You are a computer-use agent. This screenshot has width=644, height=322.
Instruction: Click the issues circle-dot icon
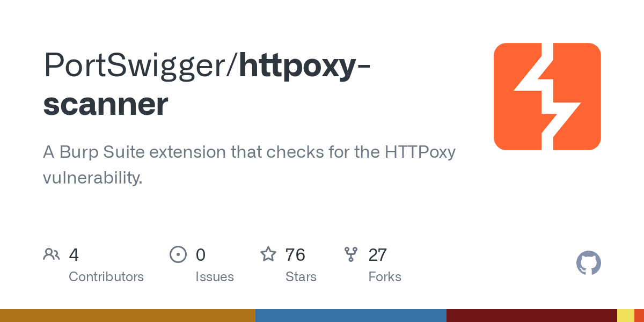(178, 254)
